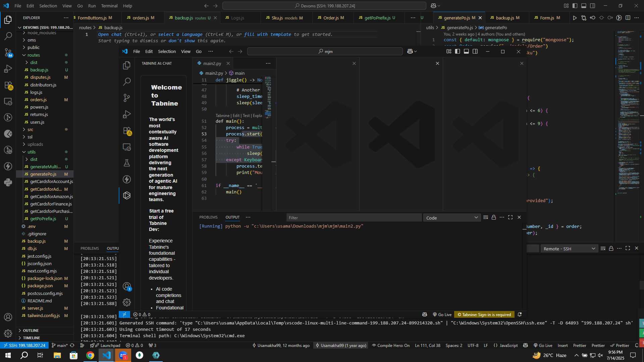This screenshot has height=362, width=644.
Task: Toggle Secondary Side Bar in Devoms title bar
Action: (593, 6)
